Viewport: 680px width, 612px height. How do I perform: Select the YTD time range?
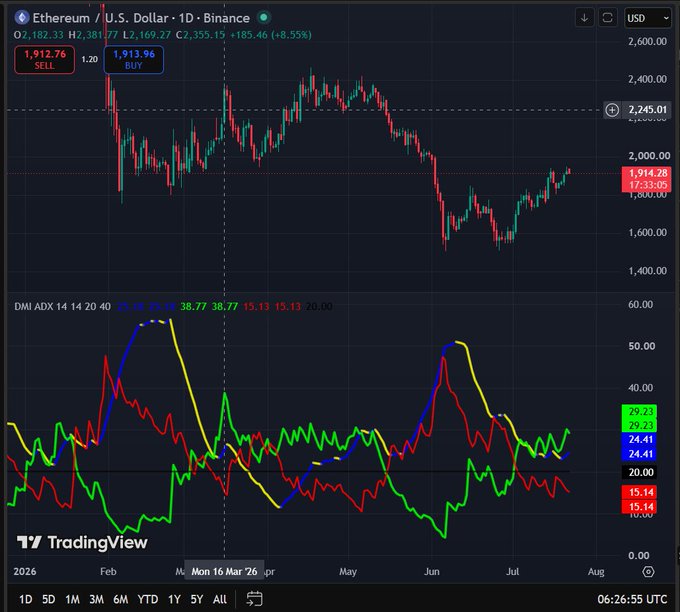click(x=148, y=599)
